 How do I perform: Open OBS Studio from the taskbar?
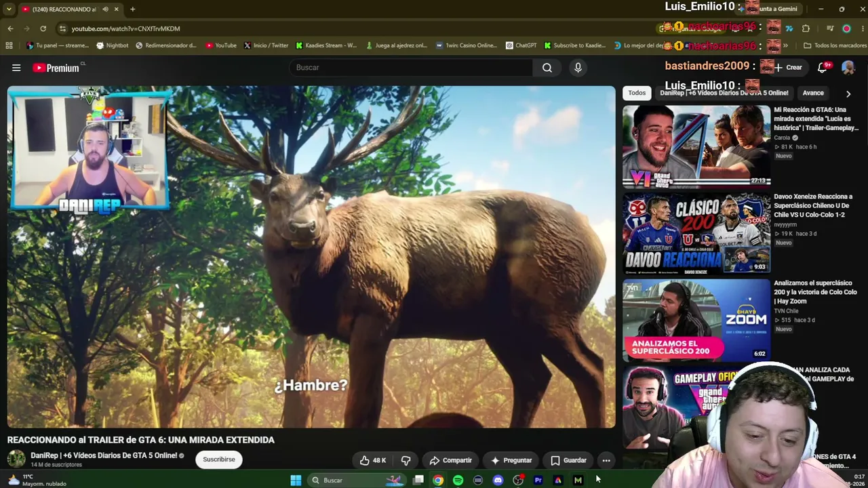pyautogui.click(x=518, y=480)
